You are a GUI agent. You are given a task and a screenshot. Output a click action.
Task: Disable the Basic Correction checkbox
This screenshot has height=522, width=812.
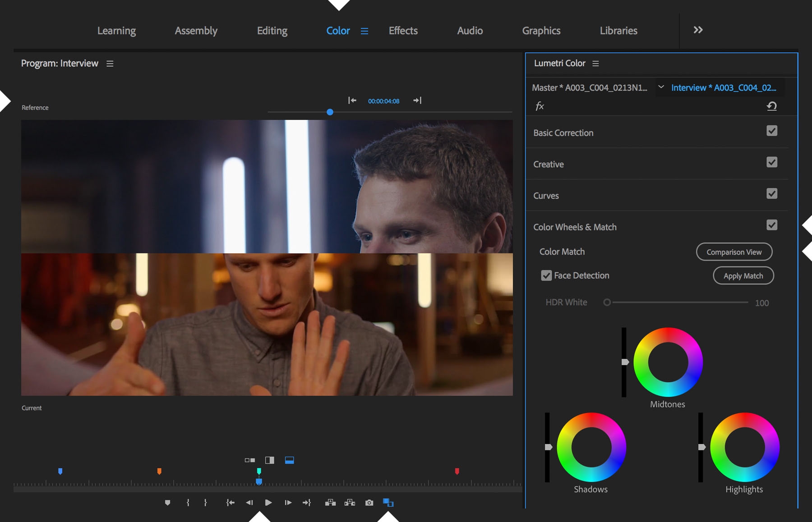[771, 131]
